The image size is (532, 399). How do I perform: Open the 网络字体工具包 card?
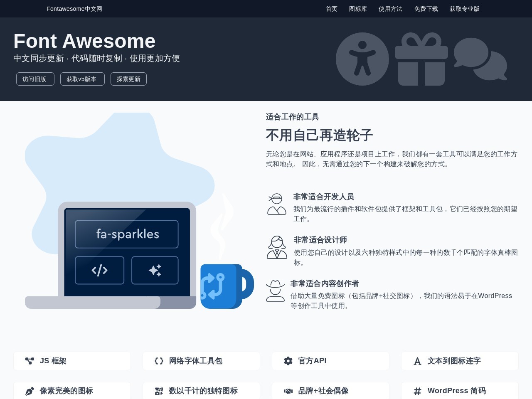pos(201,361)
